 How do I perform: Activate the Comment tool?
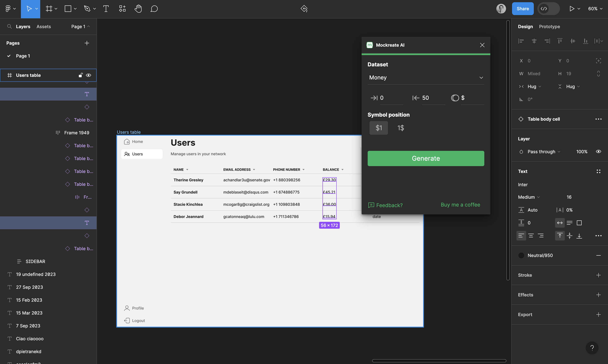point(154,9)
